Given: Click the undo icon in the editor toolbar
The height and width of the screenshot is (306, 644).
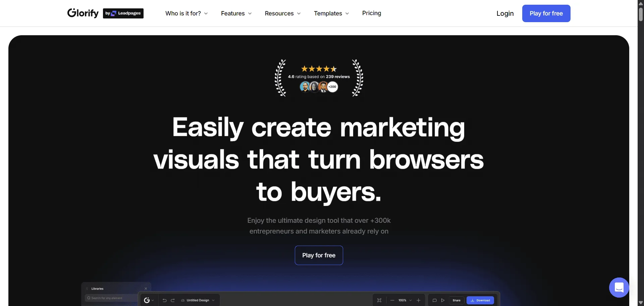Looking at the screenshot, I should (x=165, y=301).
